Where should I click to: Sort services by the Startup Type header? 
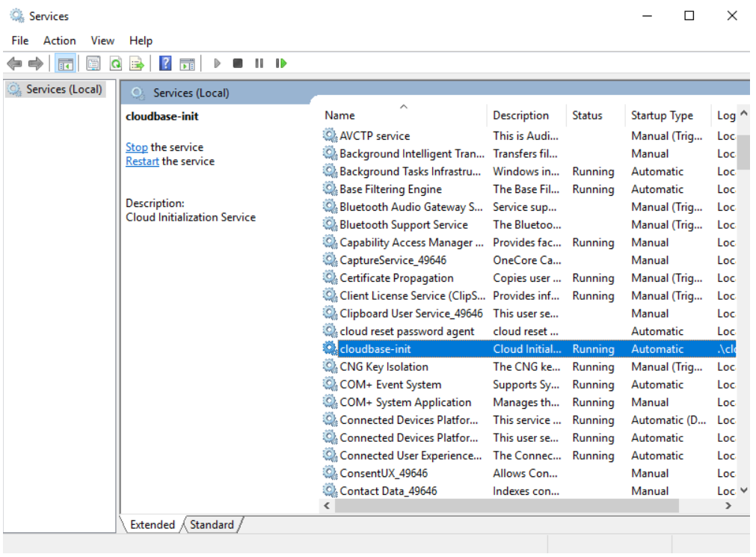662,116
